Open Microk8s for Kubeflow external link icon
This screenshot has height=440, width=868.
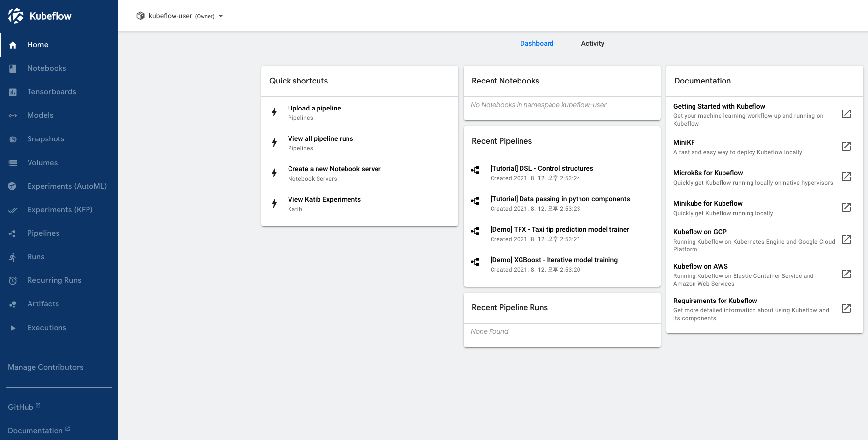click(846, 177)
